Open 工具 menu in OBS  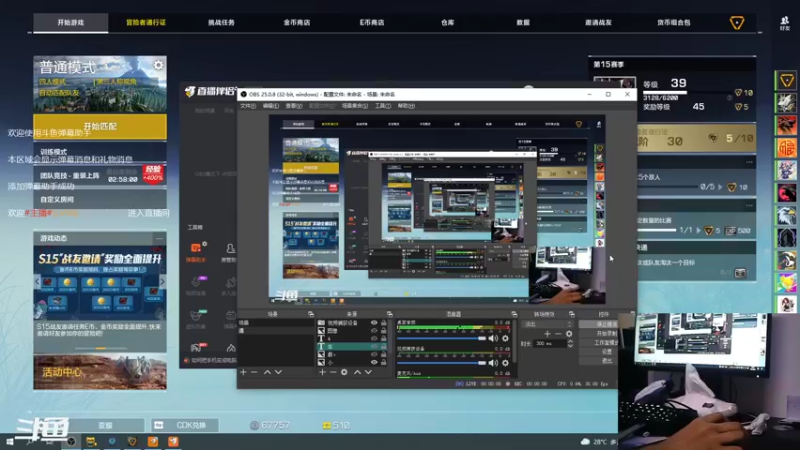tap(383, 106)
